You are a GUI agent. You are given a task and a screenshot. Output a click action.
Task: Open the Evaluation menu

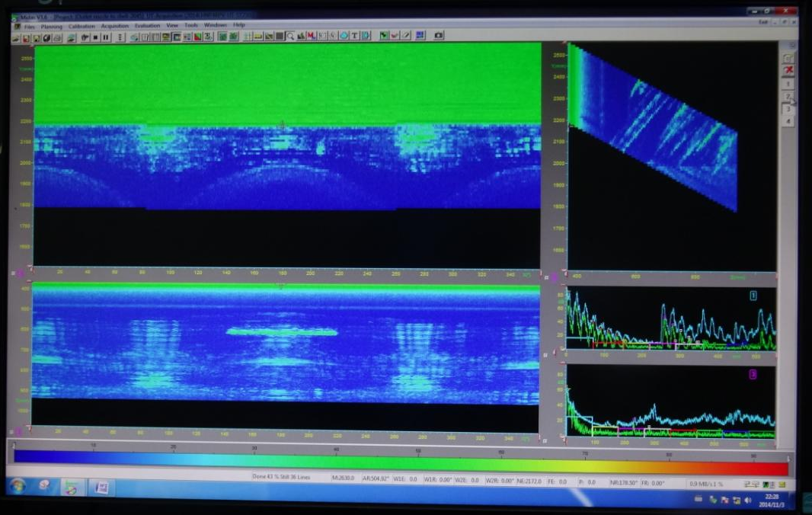tap(147, 26)
